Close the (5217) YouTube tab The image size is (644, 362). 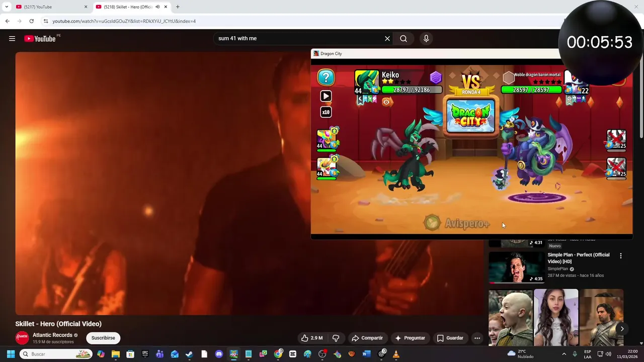coord(86,7)
